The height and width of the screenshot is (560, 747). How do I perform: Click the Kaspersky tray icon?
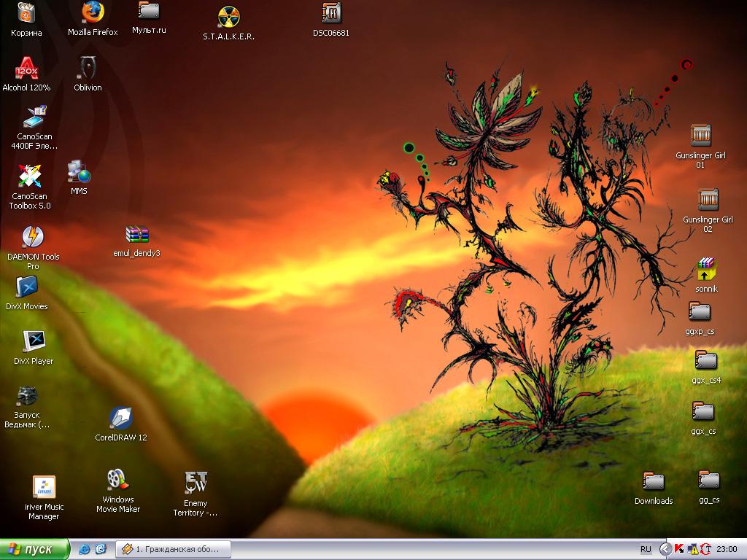click(x=679, y=549)
